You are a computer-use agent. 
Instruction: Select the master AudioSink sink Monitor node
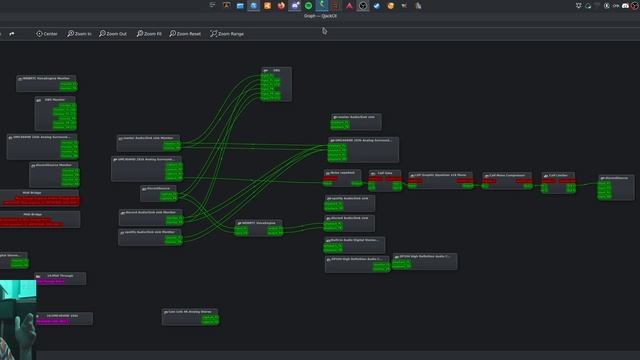coord(149,143)
